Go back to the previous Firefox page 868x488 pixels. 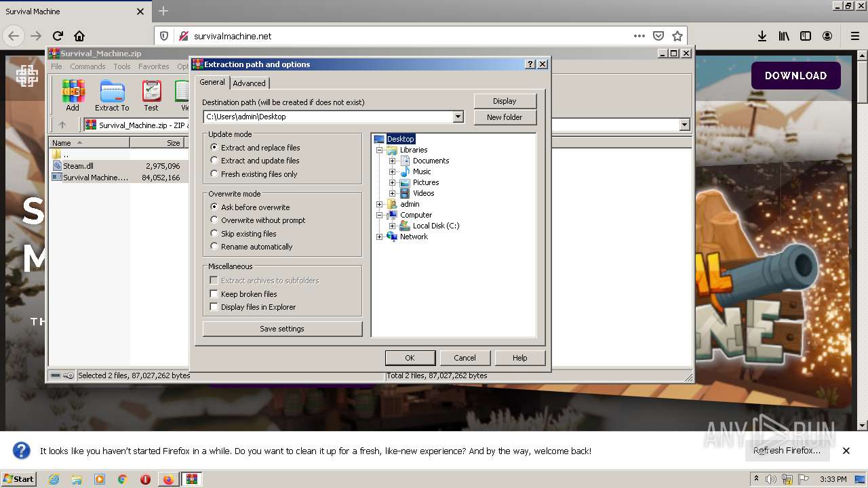click(14, 36)
